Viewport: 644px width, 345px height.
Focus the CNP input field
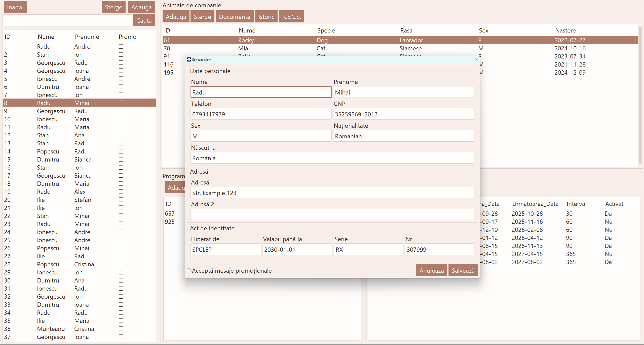[x=404, y=114]
